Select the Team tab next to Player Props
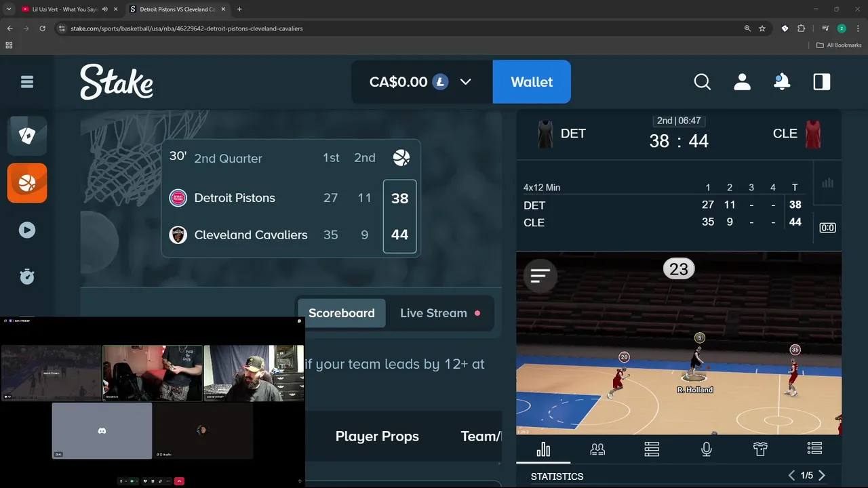The height and width of the screenshot is (488, 868). [x=481, y=436]
